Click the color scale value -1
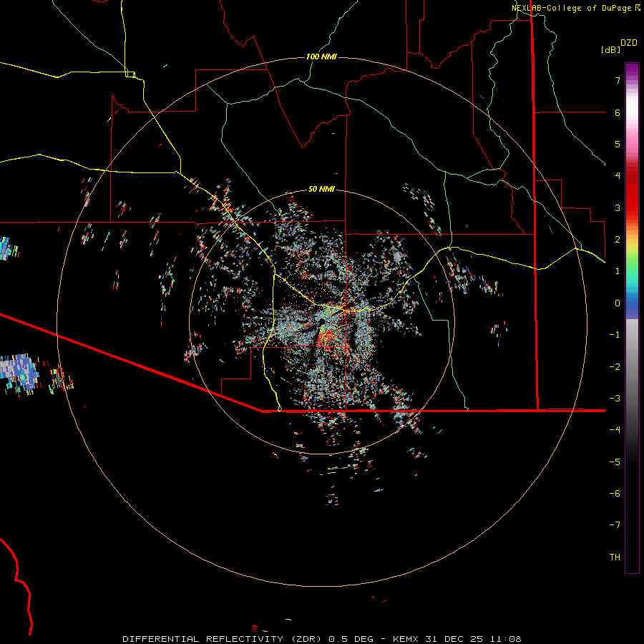The image size is (644, 644). (615, 335)
